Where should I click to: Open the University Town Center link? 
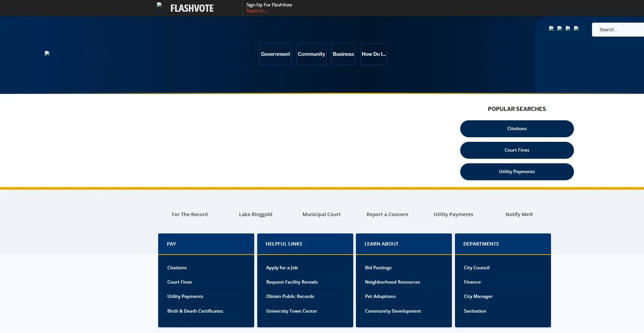click(x=291, y=311)
